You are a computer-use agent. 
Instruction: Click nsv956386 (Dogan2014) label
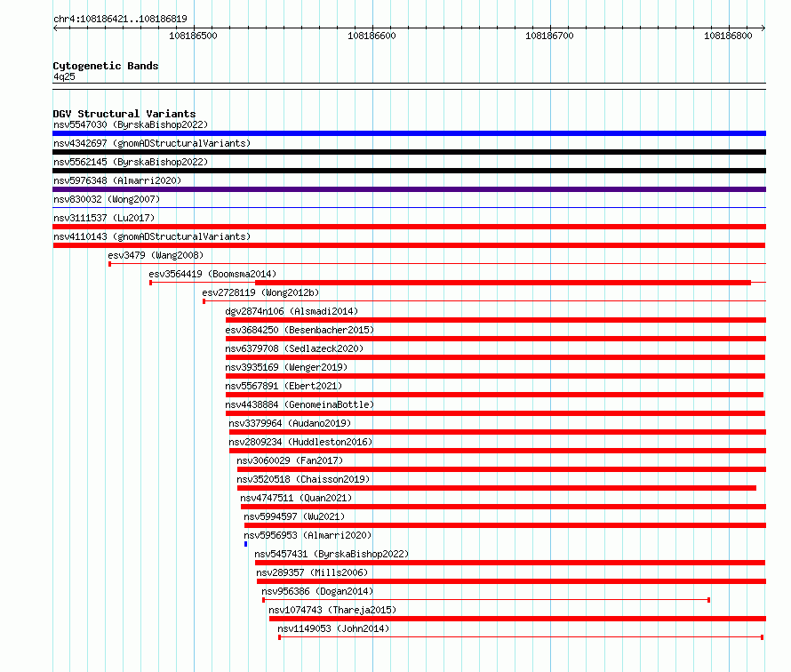pyautogui.click(x=317, y=591)
